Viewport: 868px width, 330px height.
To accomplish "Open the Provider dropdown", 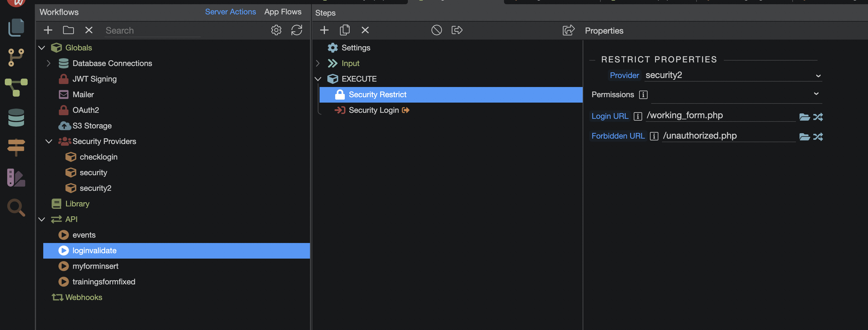I will coord(733,75).
